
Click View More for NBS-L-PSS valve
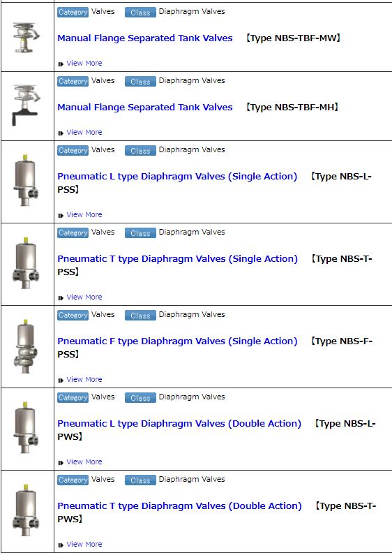click(84, 215)
